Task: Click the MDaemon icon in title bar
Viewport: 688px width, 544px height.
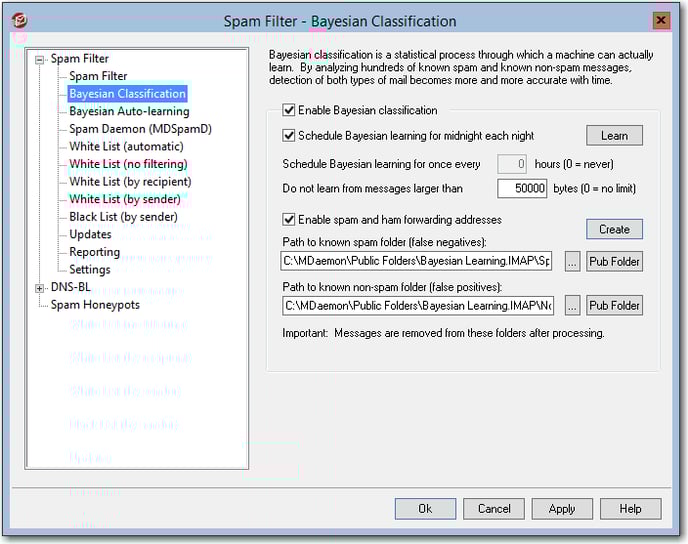Action: coord(19,20)
